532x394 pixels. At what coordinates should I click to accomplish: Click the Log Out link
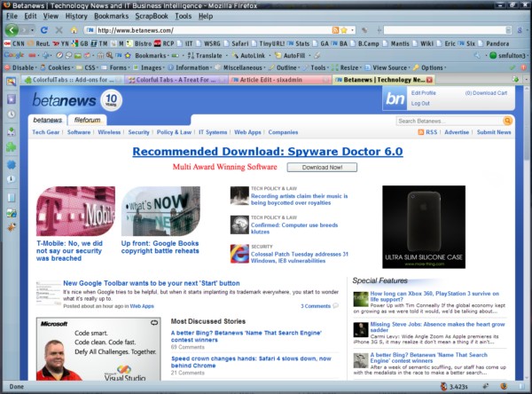click(x=420, y=103)
